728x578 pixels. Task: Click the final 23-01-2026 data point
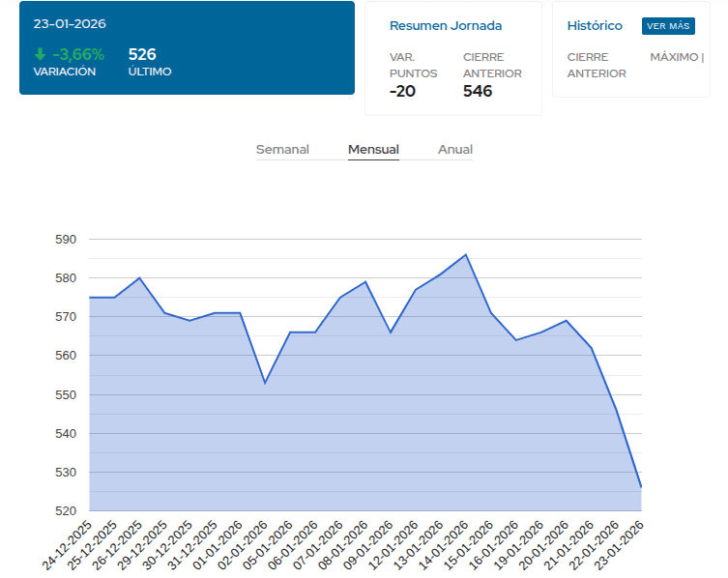tap(640, 487)
